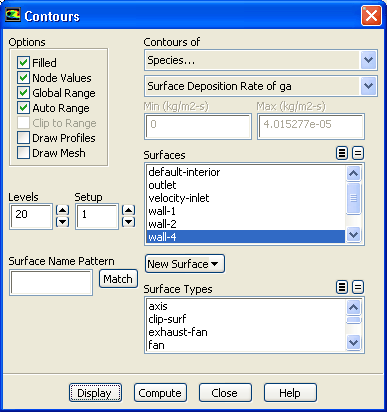
Task: Open the New Surface drop-down menu
Action: [x=185, y=264]
